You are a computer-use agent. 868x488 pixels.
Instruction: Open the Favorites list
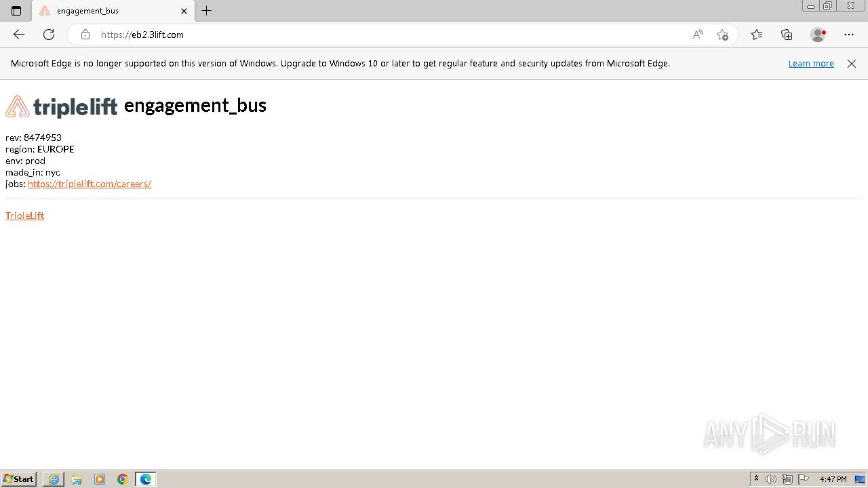(x=757, y=35)
